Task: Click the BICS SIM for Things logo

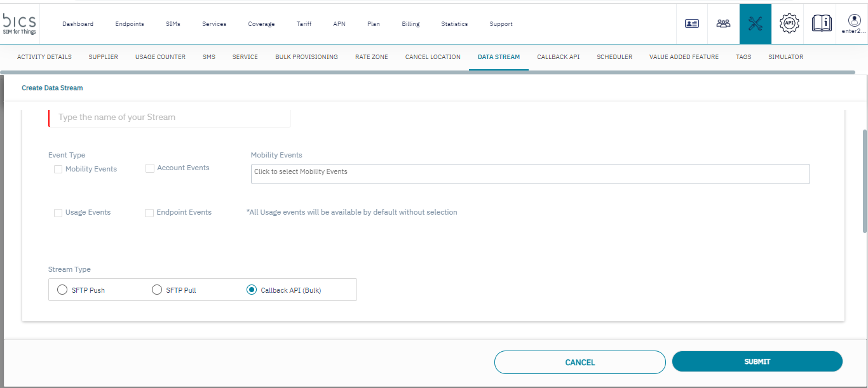Action: 20,23
